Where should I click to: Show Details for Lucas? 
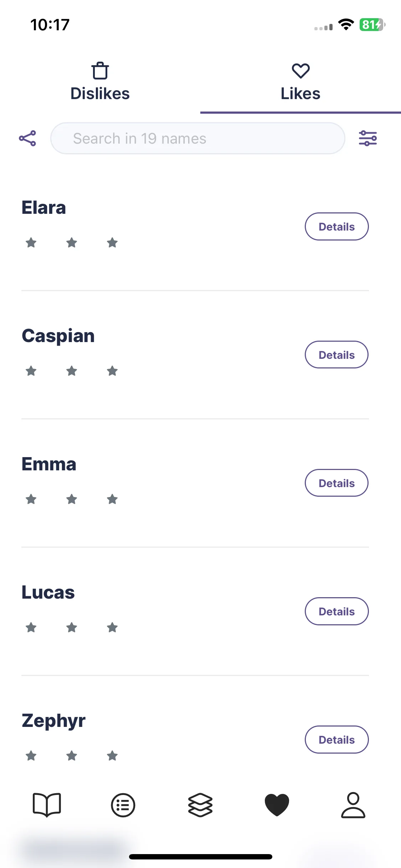[x=336, y=611]
